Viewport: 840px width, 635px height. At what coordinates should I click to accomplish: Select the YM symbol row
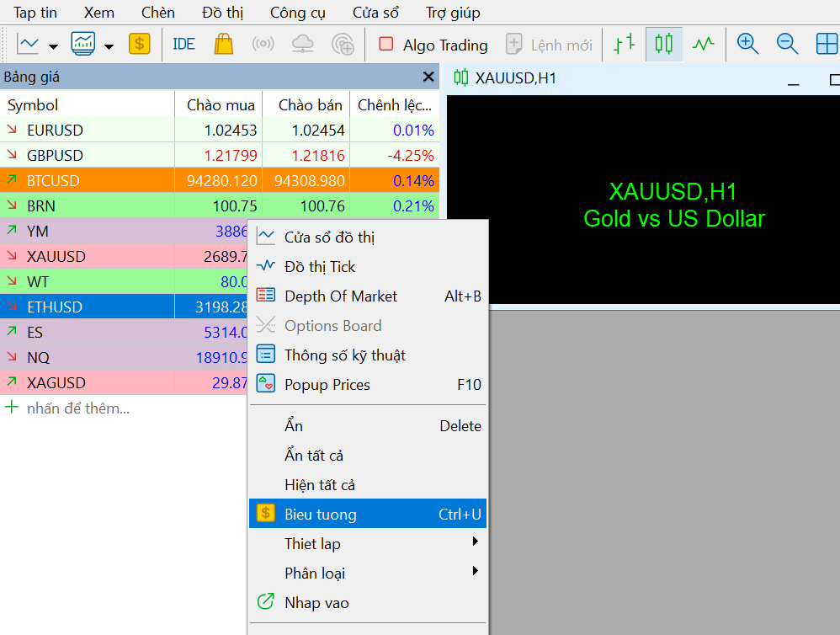click(x=124, y=231)
